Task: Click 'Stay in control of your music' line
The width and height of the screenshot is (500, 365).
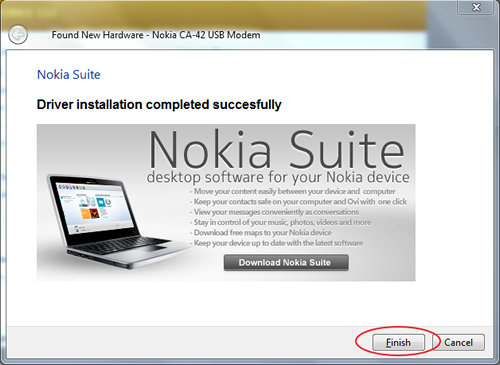Action: 280,222
